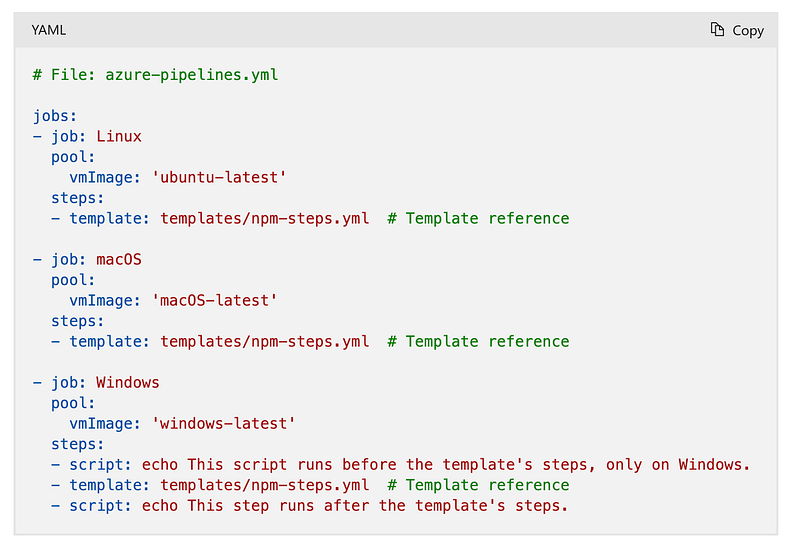
Task: Click the 'steps:' key under Windows job
Action: (78, 444)
